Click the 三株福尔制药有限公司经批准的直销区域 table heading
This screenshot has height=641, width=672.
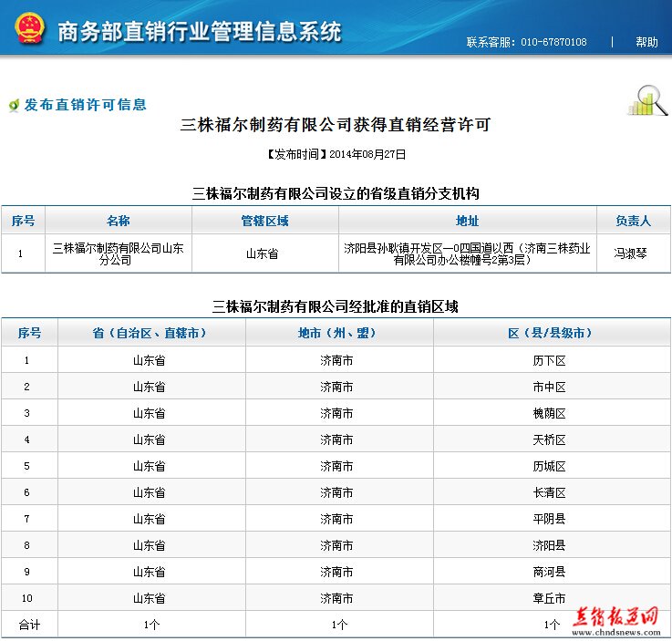click(336, 306)
